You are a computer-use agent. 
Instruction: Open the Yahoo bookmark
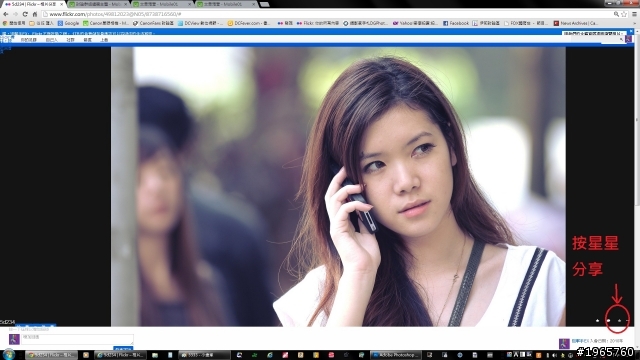pos(415,23)
